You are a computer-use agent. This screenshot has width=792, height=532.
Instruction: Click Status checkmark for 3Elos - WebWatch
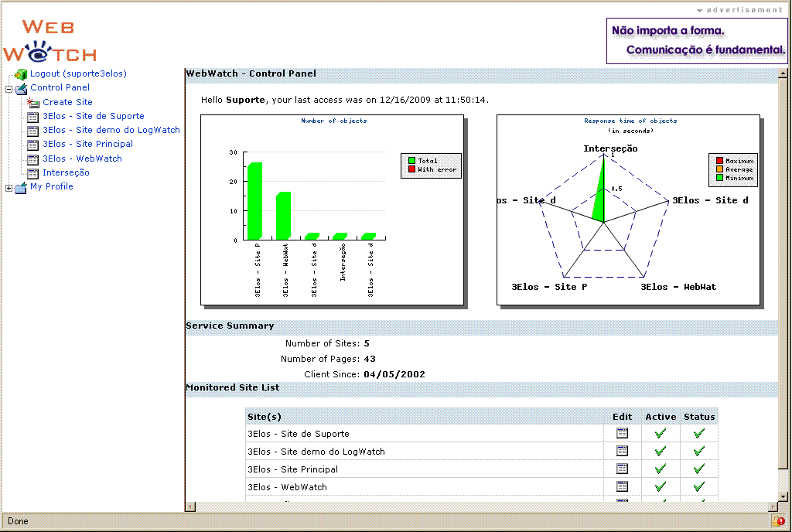(x=699, y=486)
